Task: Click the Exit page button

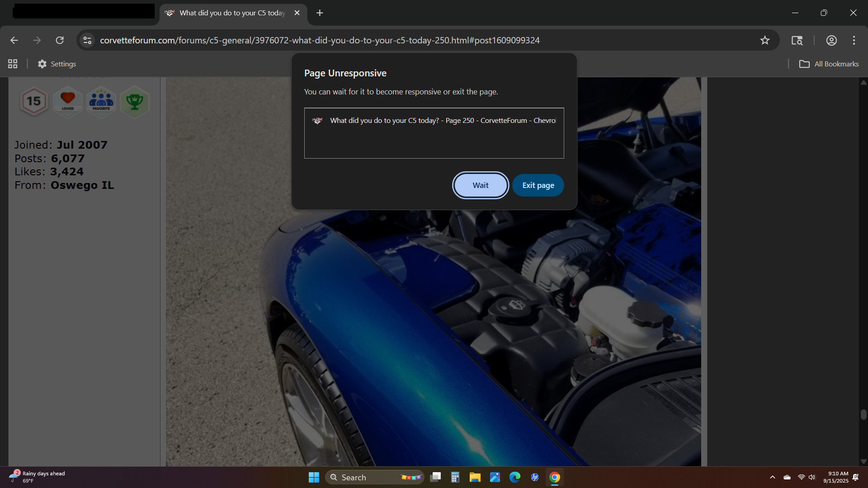Action: [x=538, y=185]
